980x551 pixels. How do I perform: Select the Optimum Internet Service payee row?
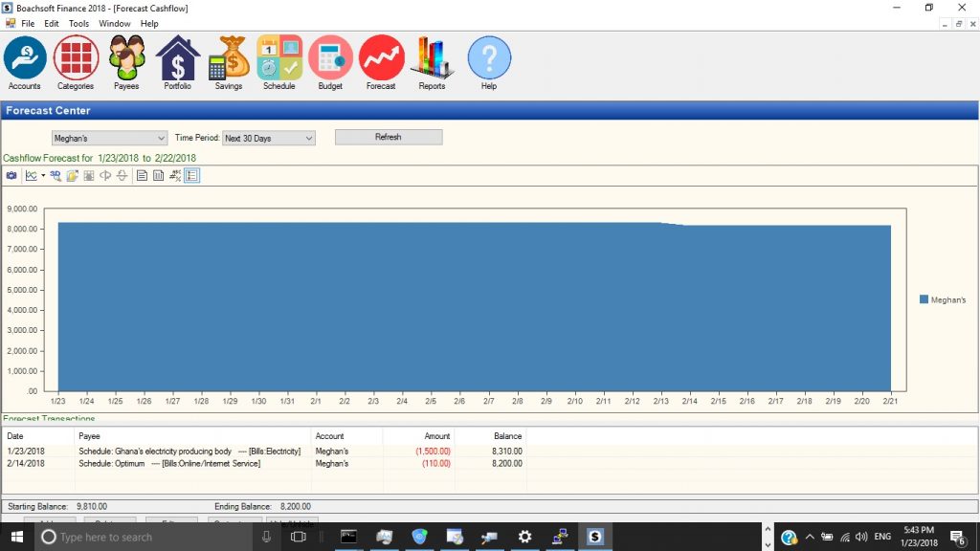click(169, 464)
